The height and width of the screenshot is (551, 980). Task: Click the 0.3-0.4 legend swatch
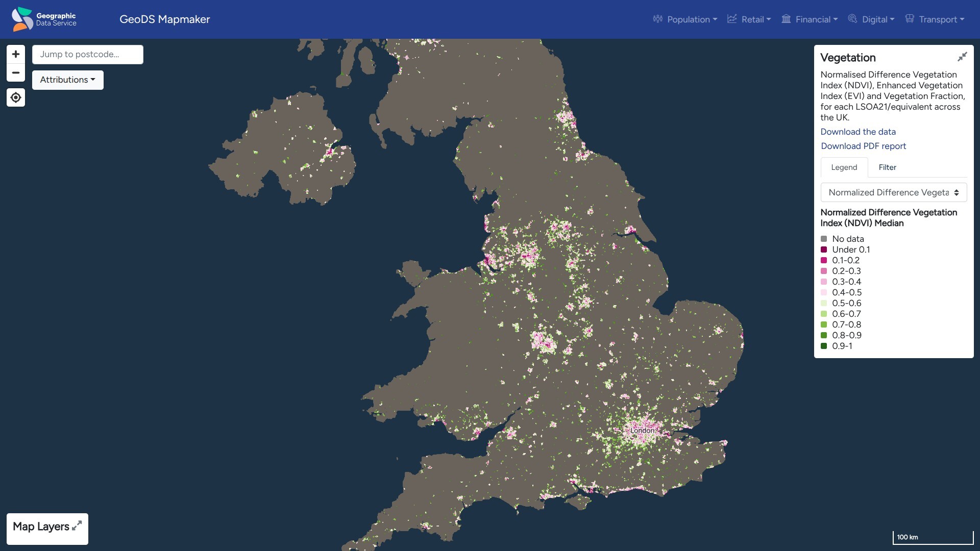(823, 282)
